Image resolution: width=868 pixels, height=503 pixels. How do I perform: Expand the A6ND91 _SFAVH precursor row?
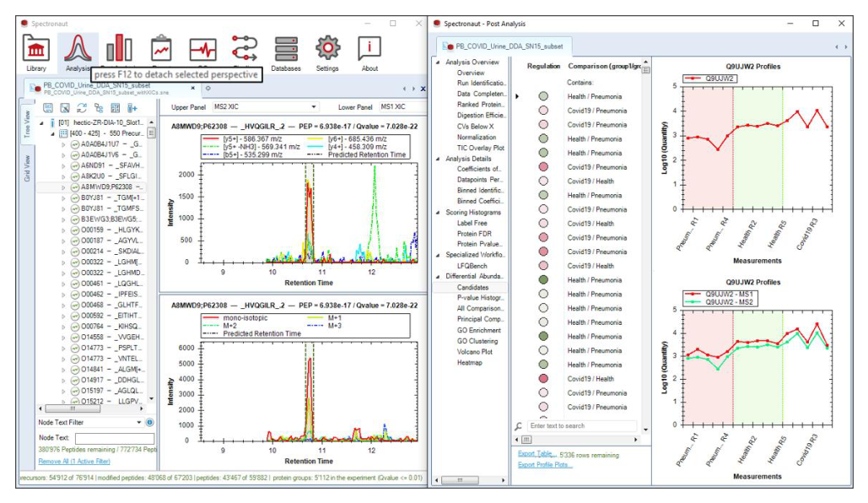coord(63,165)
